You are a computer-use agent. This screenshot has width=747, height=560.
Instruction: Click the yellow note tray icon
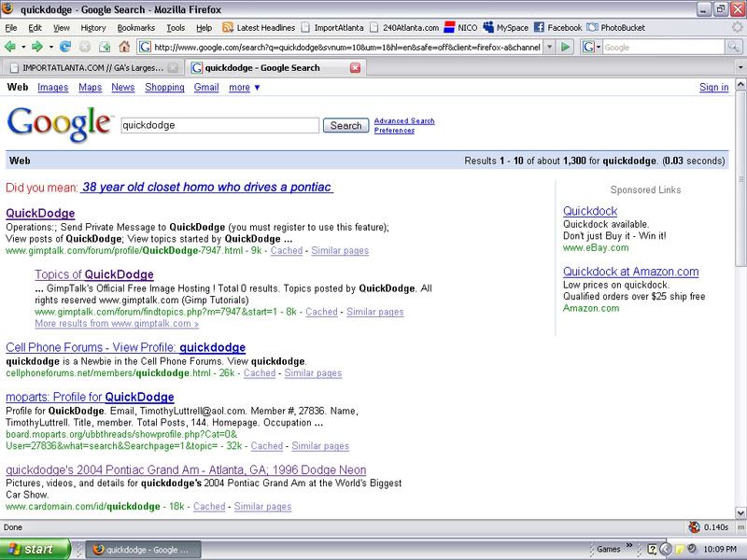(680, 549)
